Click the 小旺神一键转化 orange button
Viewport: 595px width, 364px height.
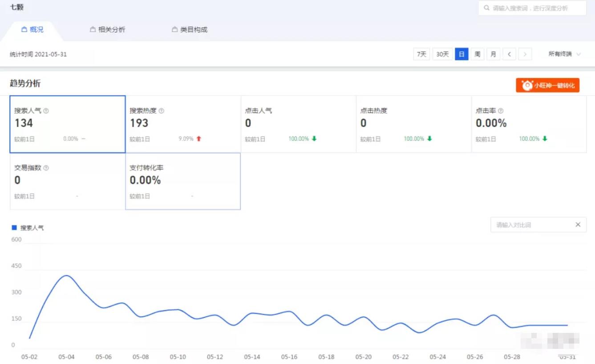[x=548, y=85]
